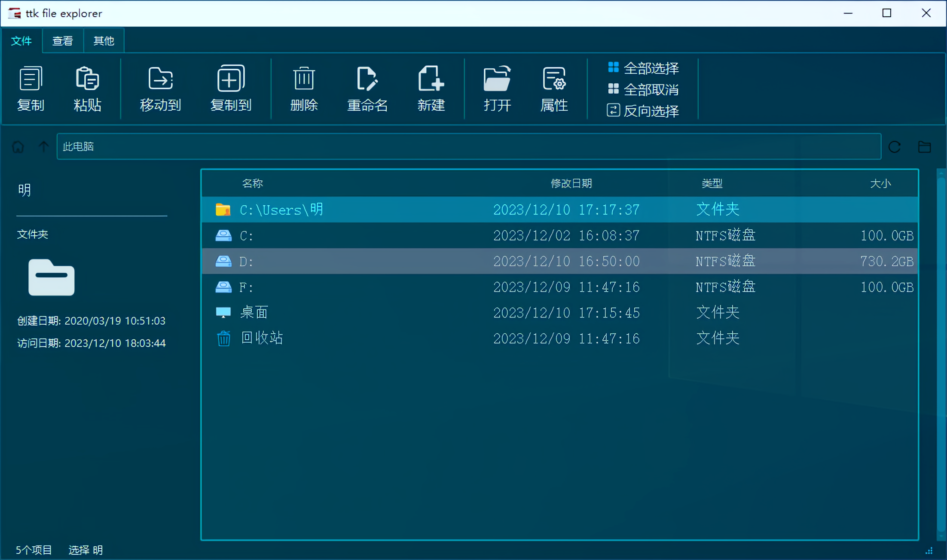Switch to the 查看 tab
947x560 pixels.
pyautogui.click(x=63, y=41)
